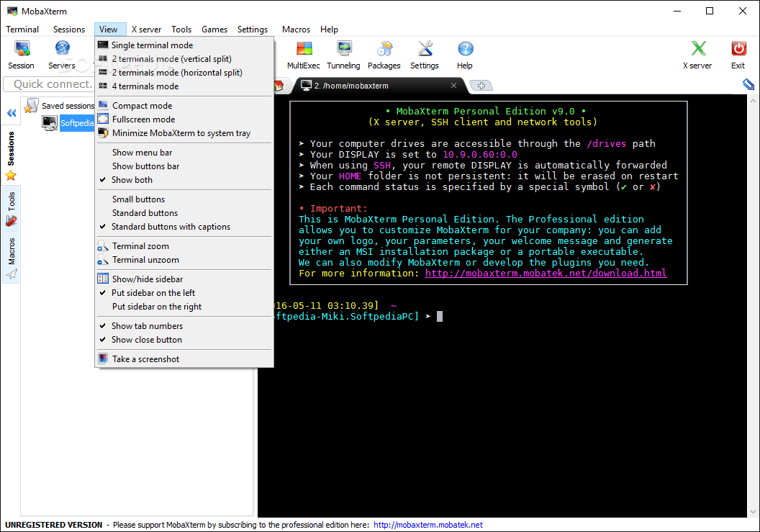Toggle Show tab numbers
This screenshot has width=760, height=532.
[147, 325]
